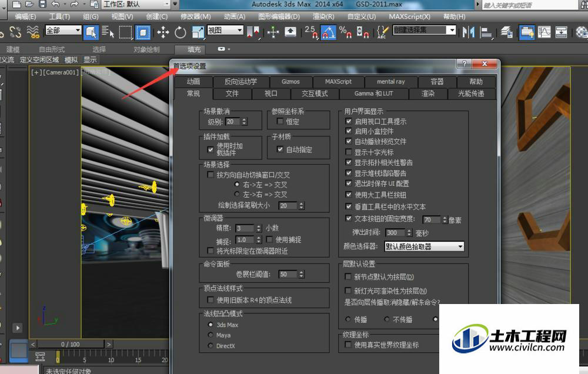Click the preferences dialog help button
Screen dimensions: 588x374
coord(465,64)
